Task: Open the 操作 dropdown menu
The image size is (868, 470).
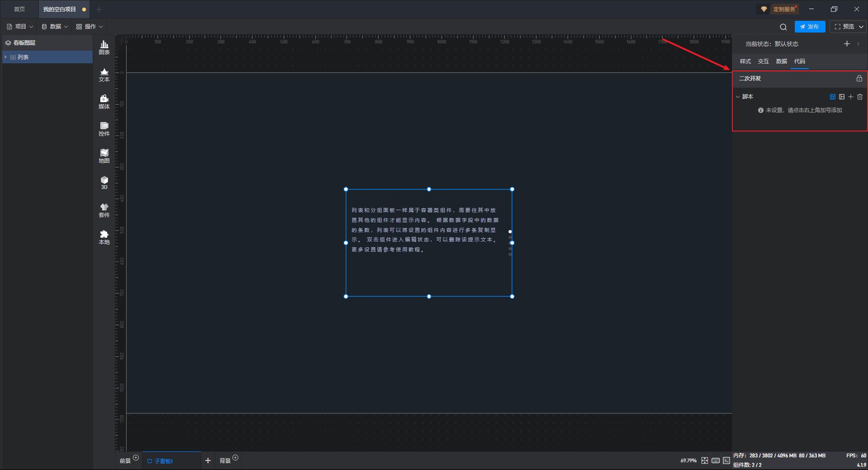Action: pos(90,27)
